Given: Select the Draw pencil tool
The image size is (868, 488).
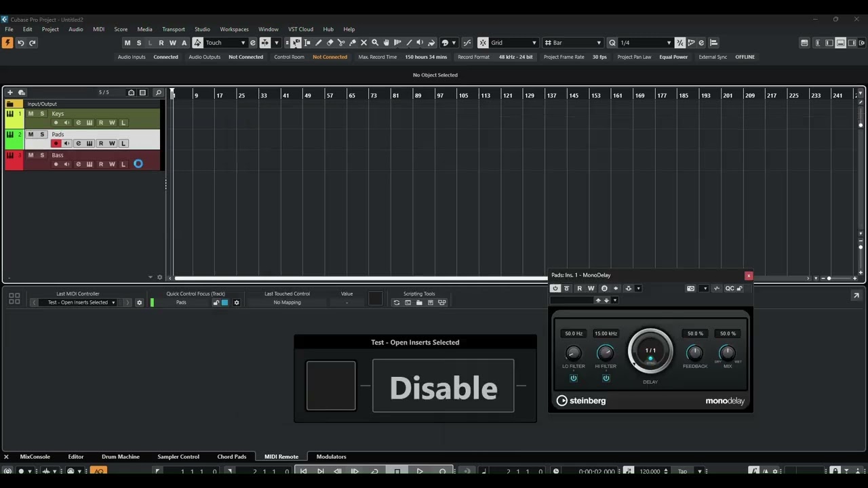Looking at the screenshot, I should [319, 43].
